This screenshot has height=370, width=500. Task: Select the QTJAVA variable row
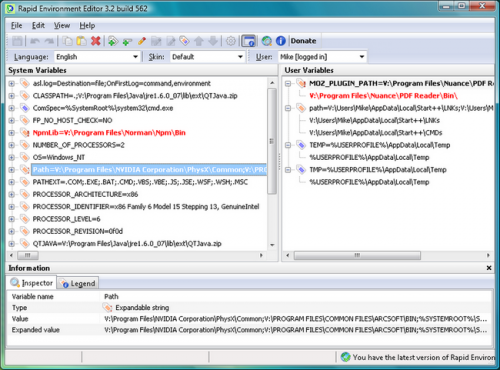[x=127, y=244]
